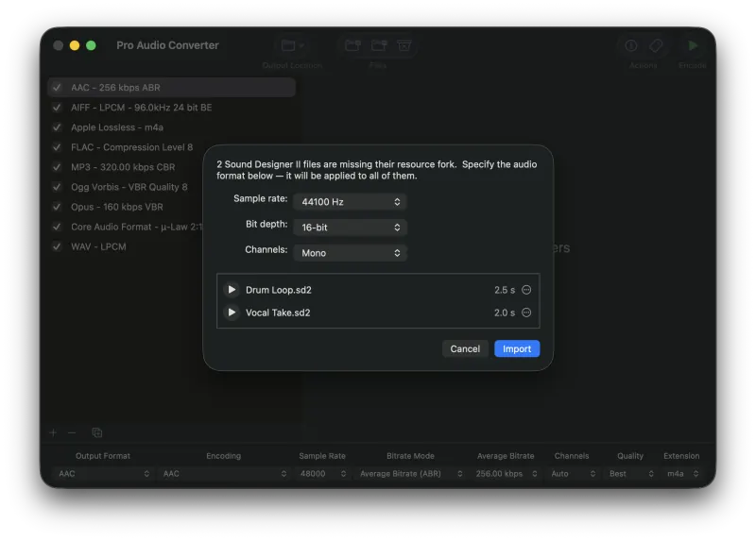Uncheck the AAC - 256 kbps ABR preset

(57, 87)
